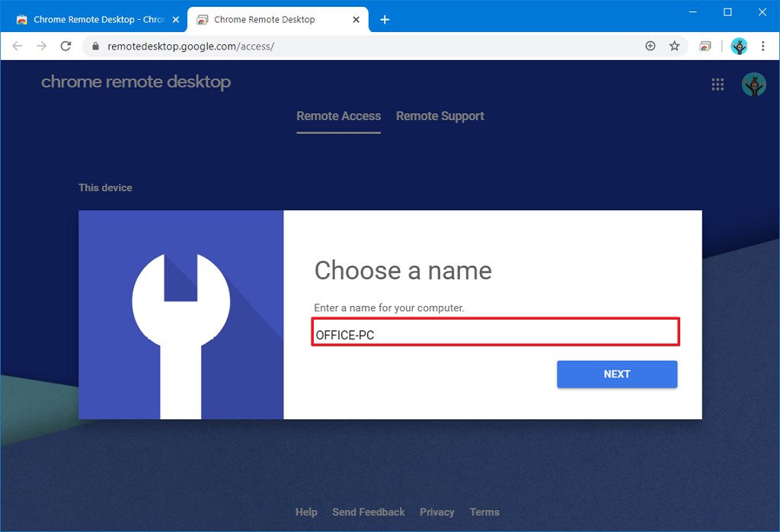Open the Remote Access tab
This screenshot has height=532, width=780.
339,116
